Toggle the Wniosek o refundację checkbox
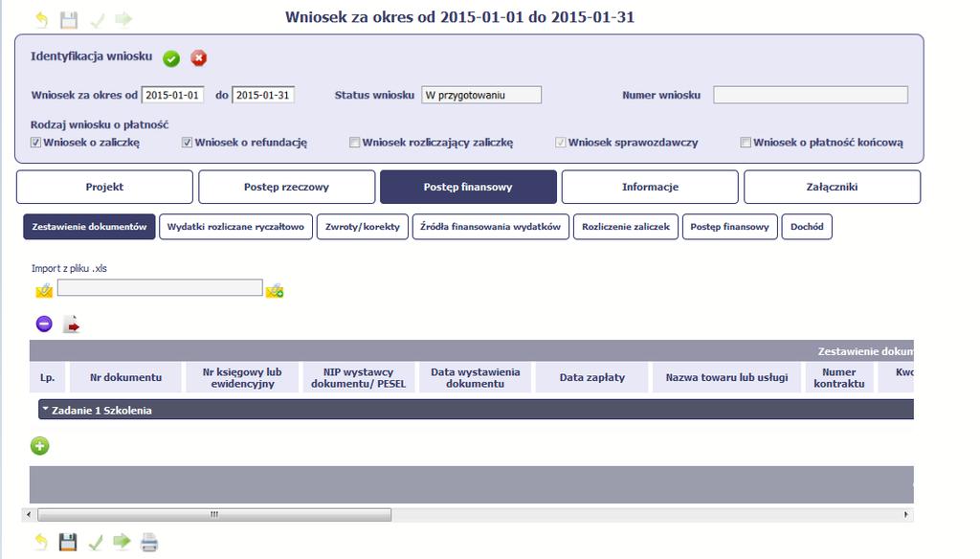Image resolution: width=980 pixels, height=559 pixels. click(187, 143)
